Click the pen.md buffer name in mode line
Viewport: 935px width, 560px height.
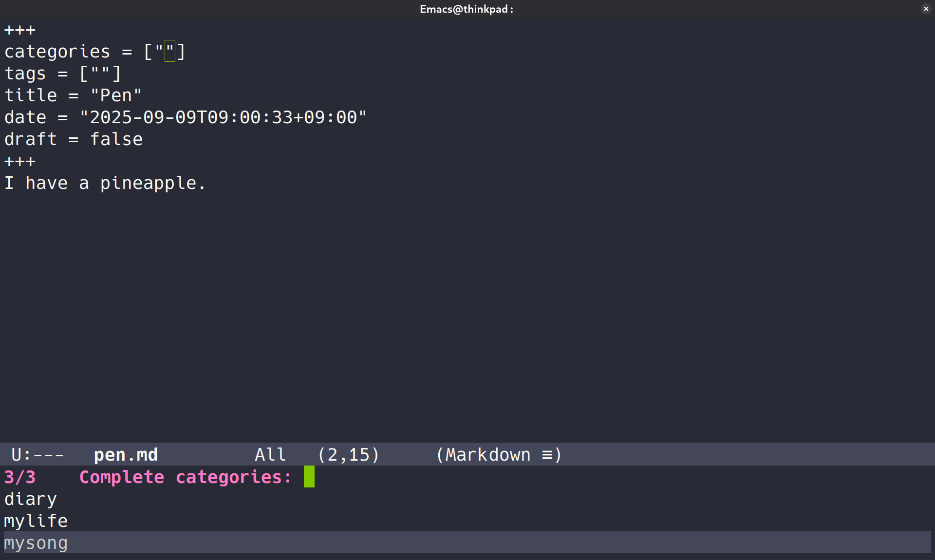coord(126,455)
